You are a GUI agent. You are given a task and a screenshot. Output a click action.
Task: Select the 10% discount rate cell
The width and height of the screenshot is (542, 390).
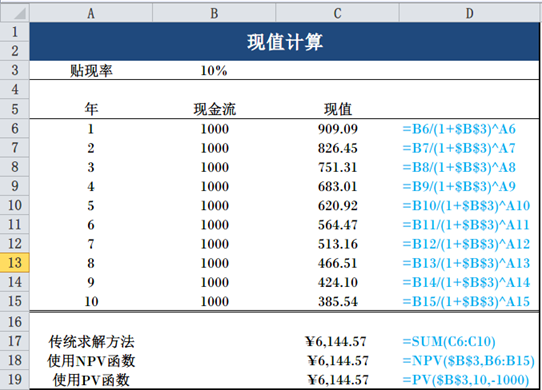tap(214, 71)
